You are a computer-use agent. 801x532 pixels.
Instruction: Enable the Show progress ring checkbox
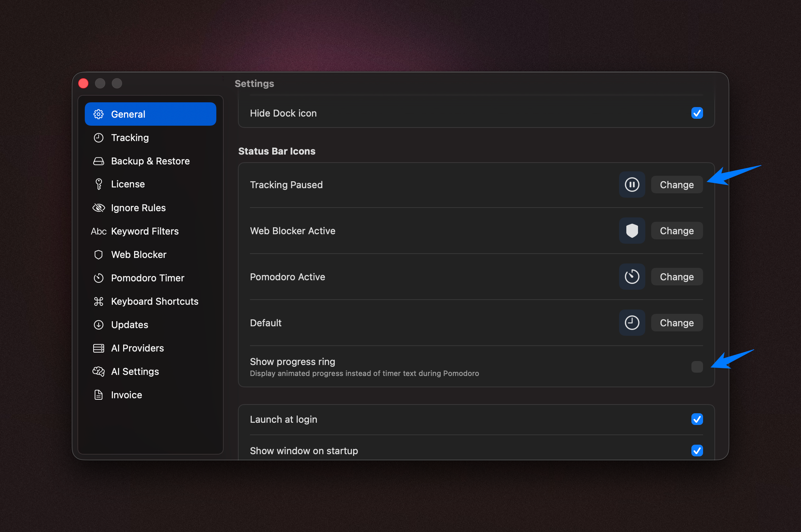point(697,366)
